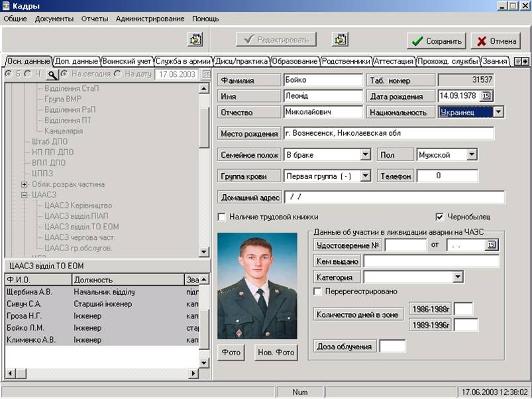Enable Наличие трудовой книжки checkbox

pos(222,217)
